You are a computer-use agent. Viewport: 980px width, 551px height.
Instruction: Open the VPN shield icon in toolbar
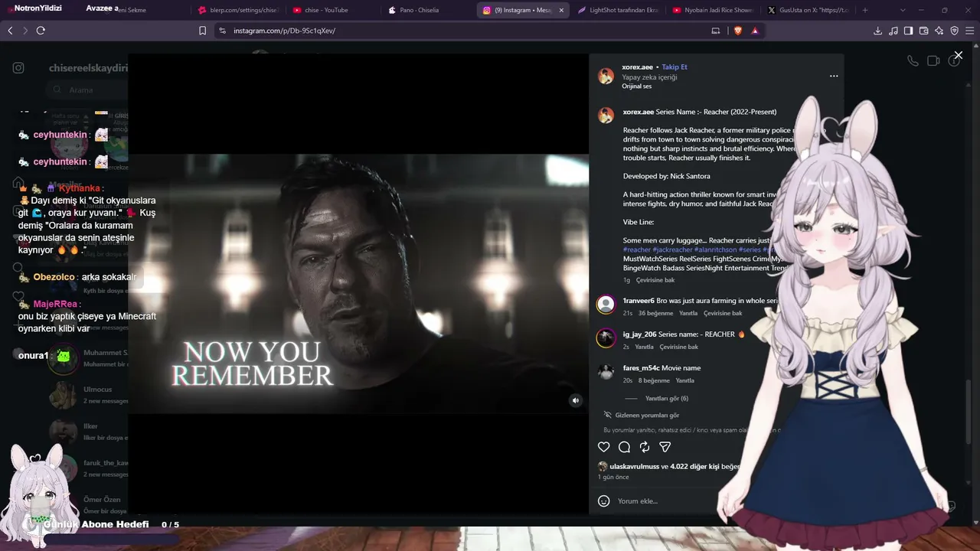click(954, 31)
